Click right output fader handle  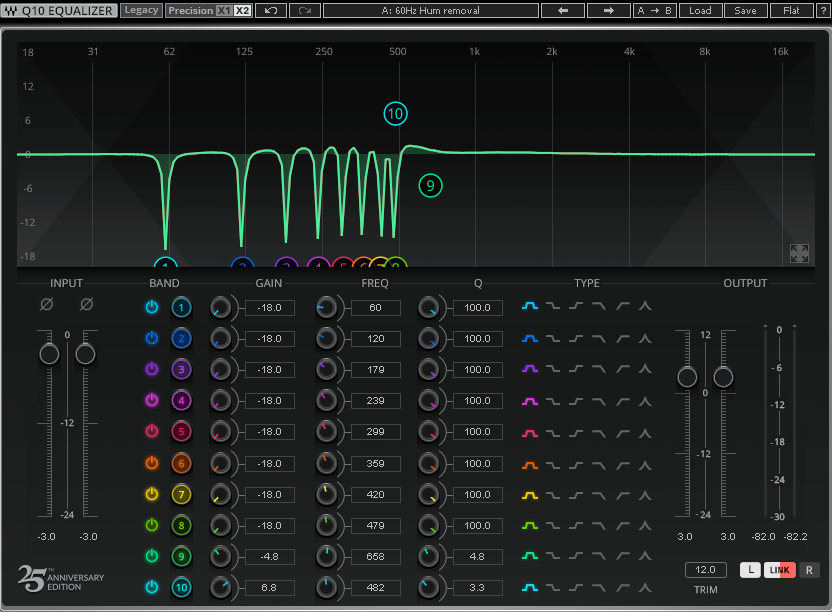pyautogui.click(x=723, y=377)
